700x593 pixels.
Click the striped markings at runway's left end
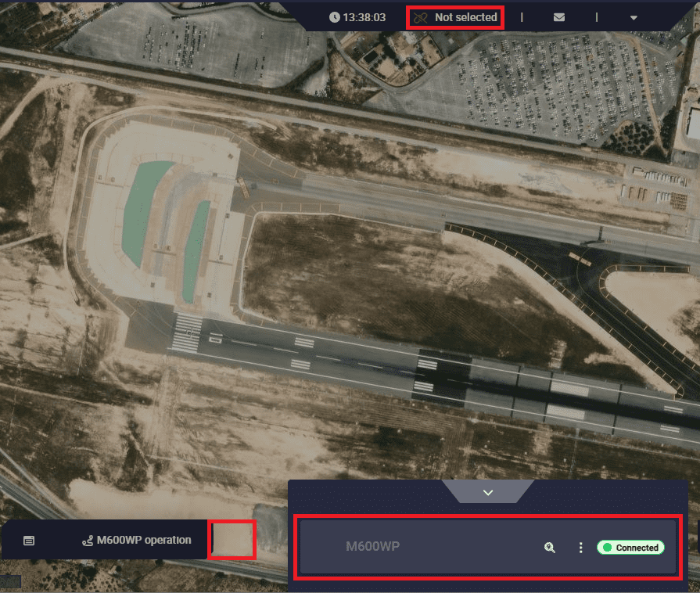187,332
